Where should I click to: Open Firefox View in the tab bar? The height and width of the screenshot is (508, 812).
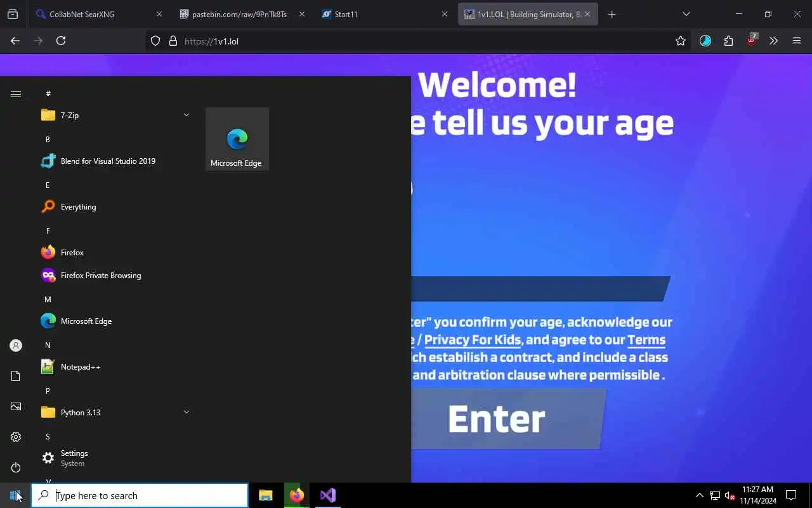[x=13, y=14]
